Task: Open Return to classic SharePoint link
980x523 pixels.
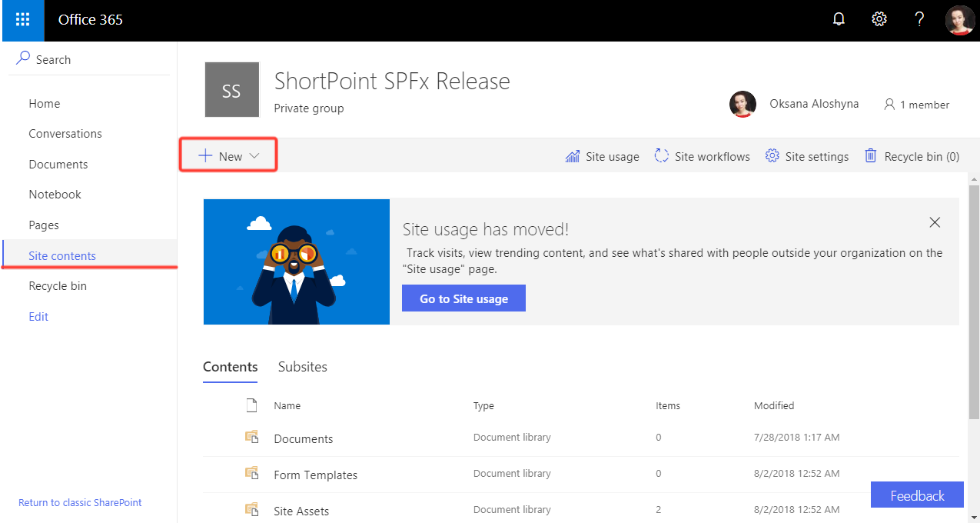Action: point(80,502)
